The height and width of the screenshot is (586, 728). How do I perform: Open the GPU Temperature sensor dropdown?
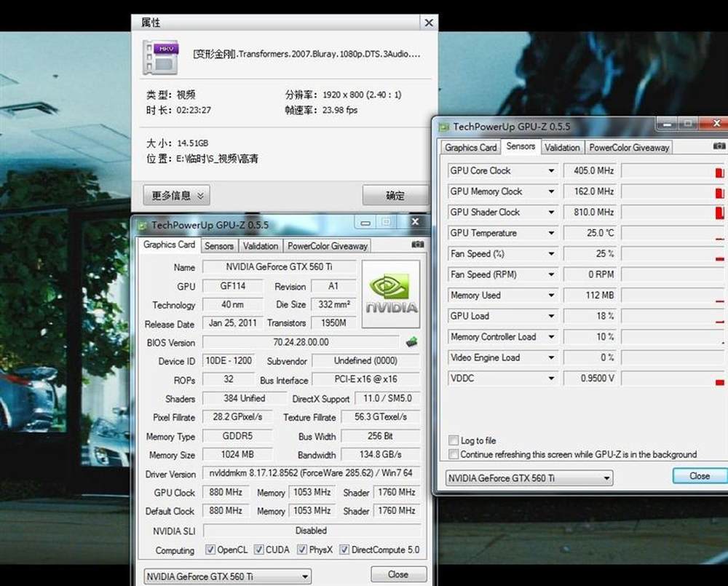pyautogui.click(x=551, y=233)
